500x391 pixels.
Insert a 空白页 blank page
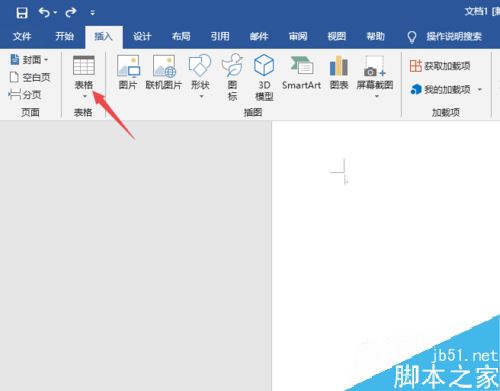pos(30,77)
